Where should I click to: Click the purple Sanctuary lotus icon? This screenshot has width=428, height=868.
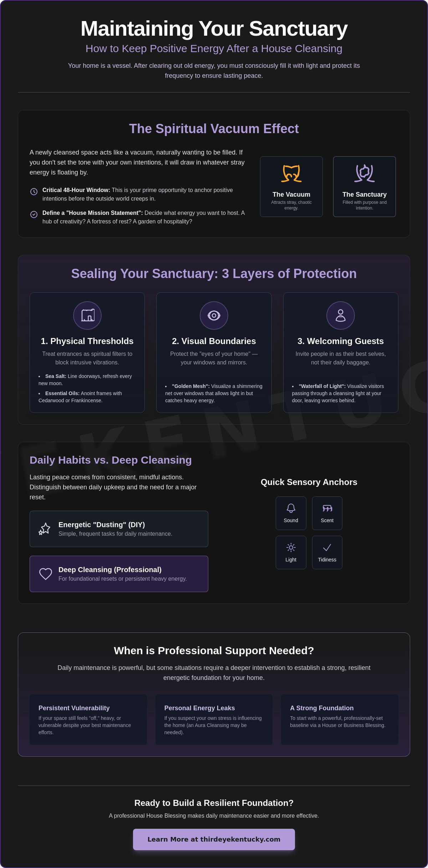click(x=365, y=173)
